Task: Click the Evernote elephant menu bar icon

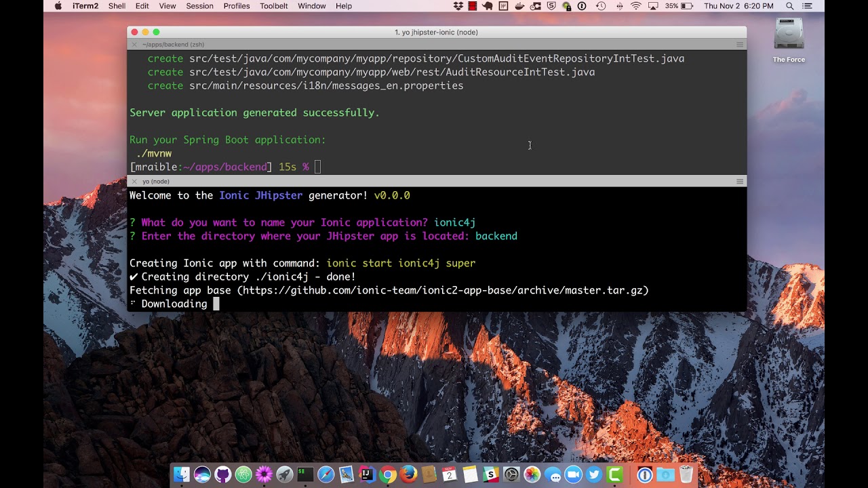Action: click(x=488, y=6)
